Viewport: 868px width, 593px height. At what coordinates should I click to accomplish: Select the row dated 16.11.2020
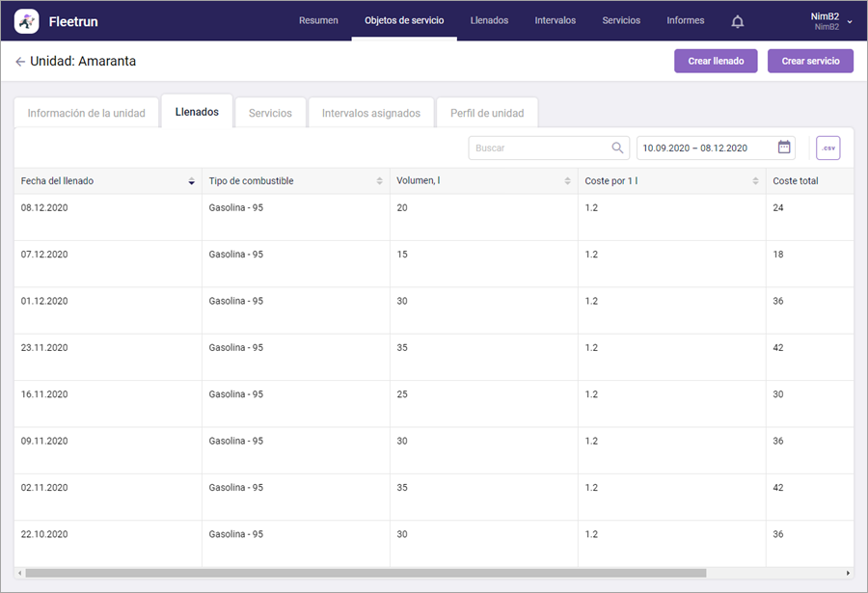pyautogui.click(x=433, y=403)
